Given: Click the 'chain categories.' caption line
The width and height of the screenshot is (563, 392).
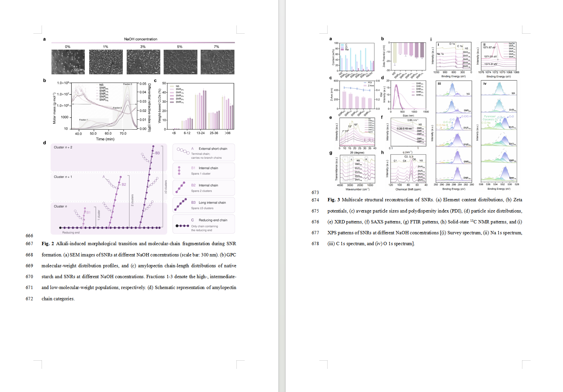Looking at the screenshot, I should point(58,299).
